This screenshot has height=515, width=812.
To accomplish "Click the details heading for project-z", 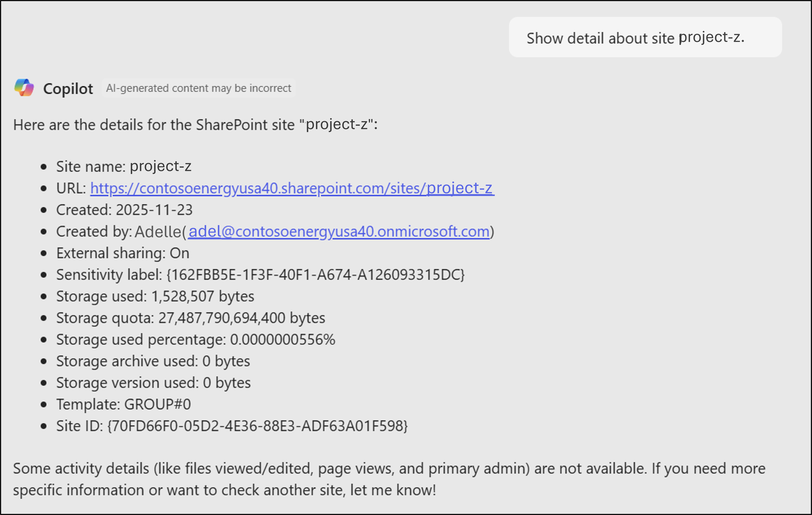I will (196, 125).
